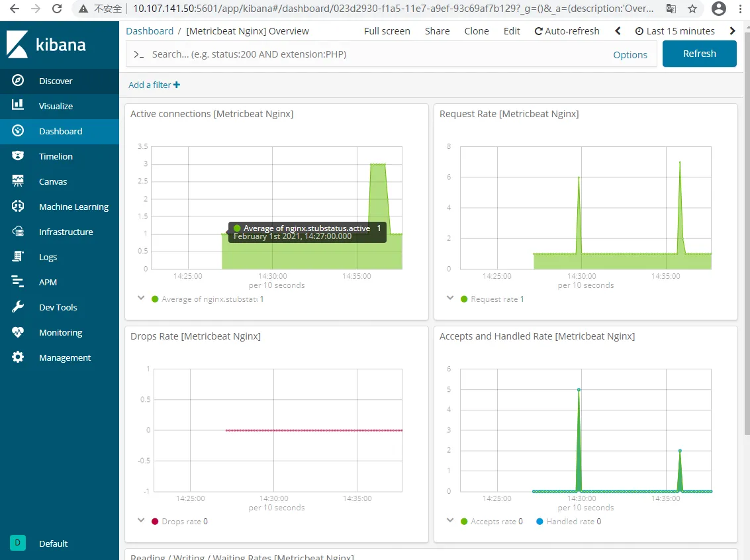Select Logs in the sidebar
The height and width of the screenshot is (560, 750).
pos(48,257)
